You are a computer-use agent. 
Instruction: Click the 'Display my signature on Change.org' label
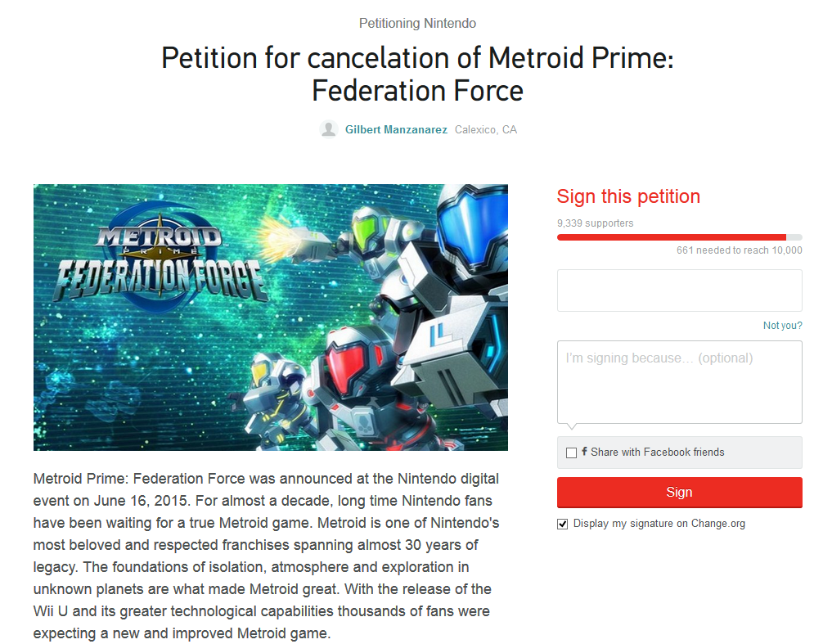coord(659,524)
